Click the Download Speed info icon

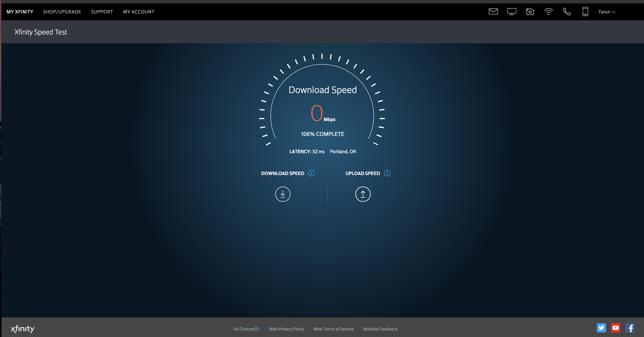pyautogui.click(x=311, y=173)
